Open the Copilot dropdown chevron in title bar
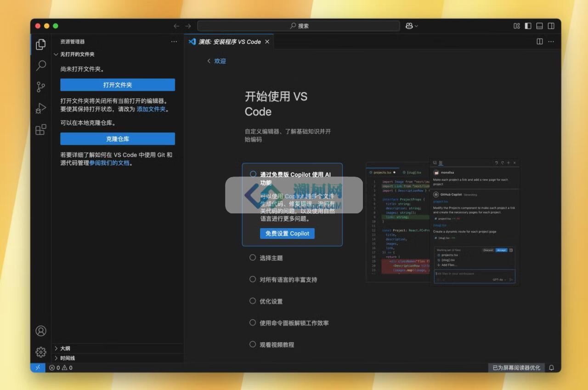 click(416, 26)
